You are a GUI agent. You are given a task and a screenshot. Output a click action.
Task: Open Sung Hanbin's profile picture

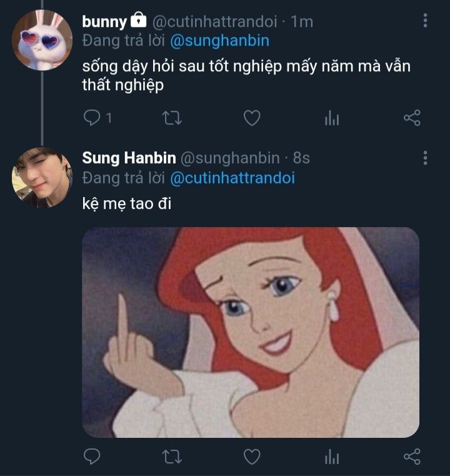tap(42, 177)
